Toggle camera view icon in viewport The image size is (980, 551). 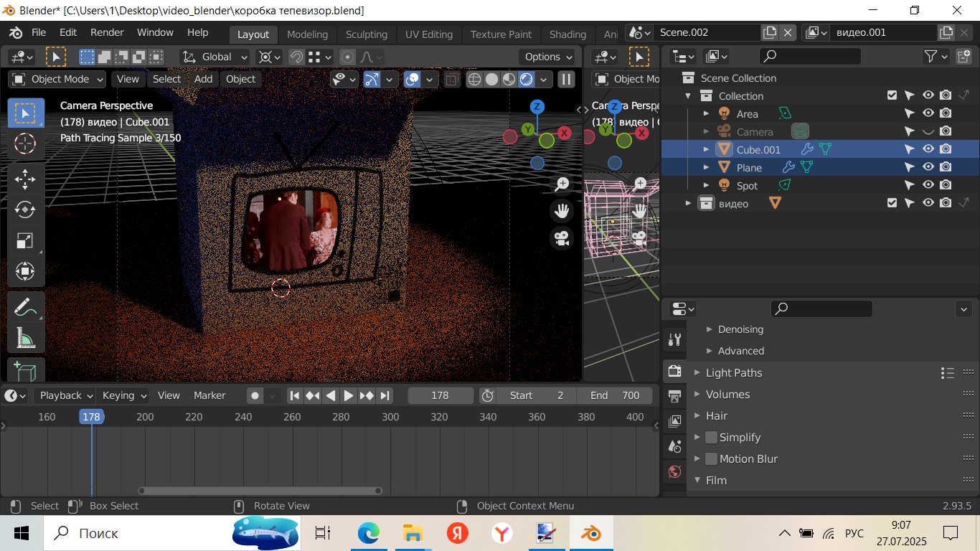[x=562, y=238]
